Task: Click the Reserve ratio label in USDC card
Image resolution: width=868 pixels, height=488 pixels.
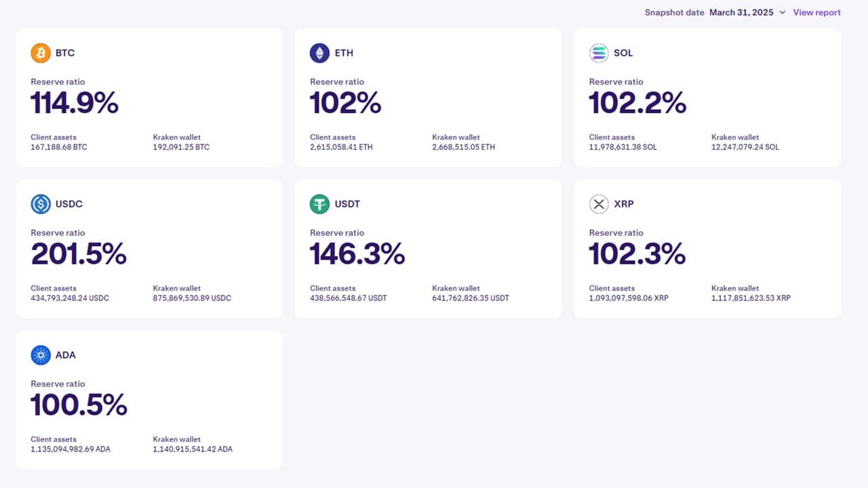Action: [58, 233]
